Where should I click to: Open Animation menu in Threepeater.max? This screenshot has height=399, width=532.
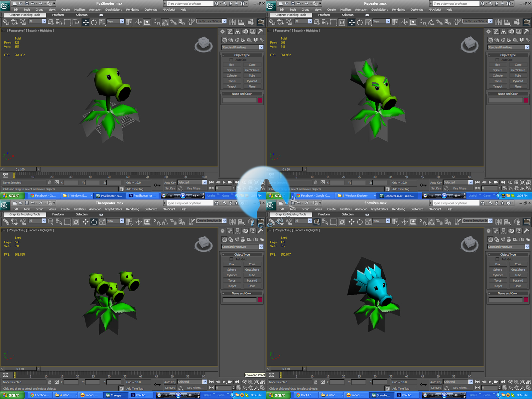click(x=95, y=209)
